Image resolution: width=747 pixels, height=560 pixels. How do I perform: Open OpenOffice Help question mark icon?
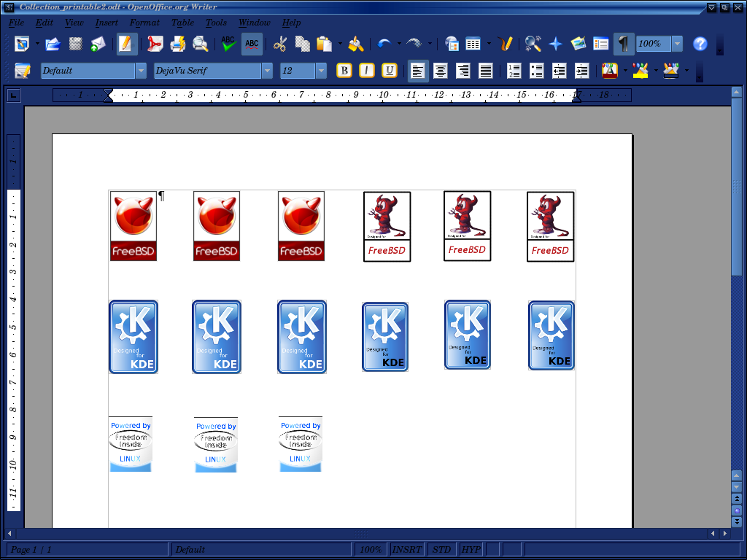tap(700, 44)
